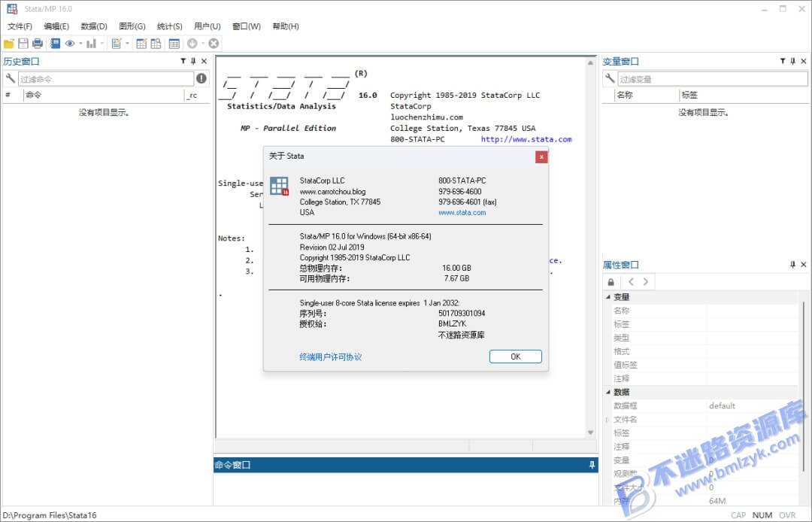Image resolution: width=812 pixels, height=522 pixels.
Task: Click the Save floppy disk icon
Action: pos(23,44)
